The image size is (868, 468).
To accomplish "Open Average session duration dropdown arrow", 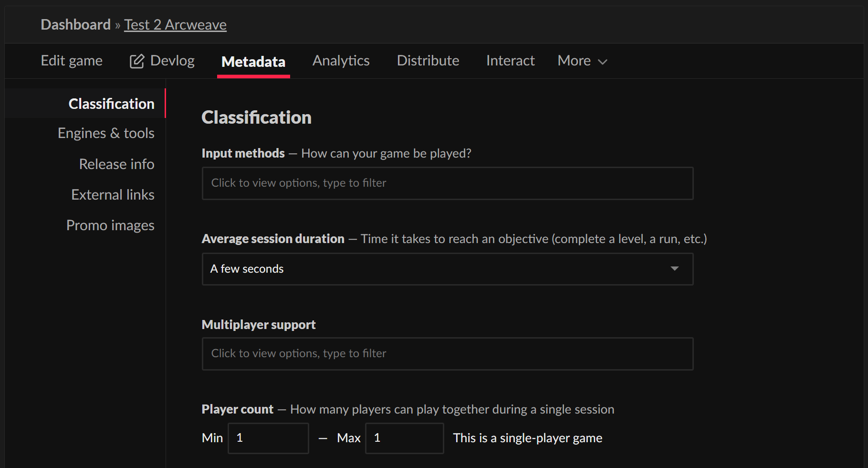I will coord(674,269).
